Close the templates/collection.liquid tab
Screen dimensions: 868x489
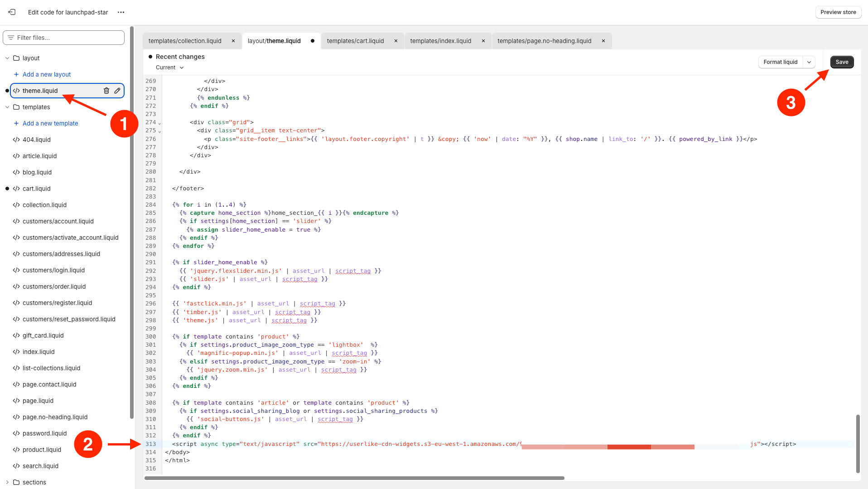coord(233,41)
